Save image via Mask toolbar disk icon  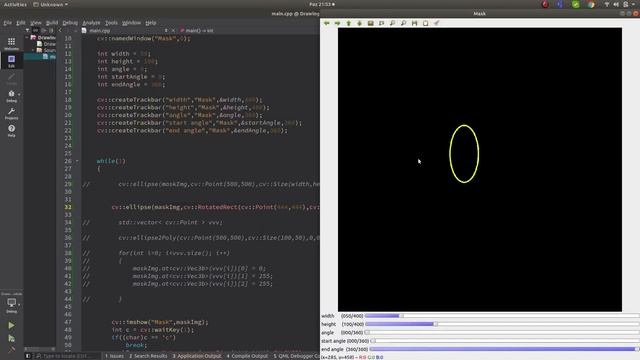pos(415,23)
